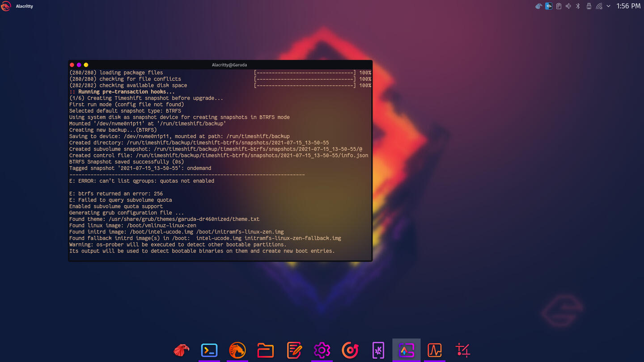Image resolution: width=644 pixels, height=362 pixels.
Task: Open the Alacritty application menu title in top bar
Action: (x=25, y=6)
